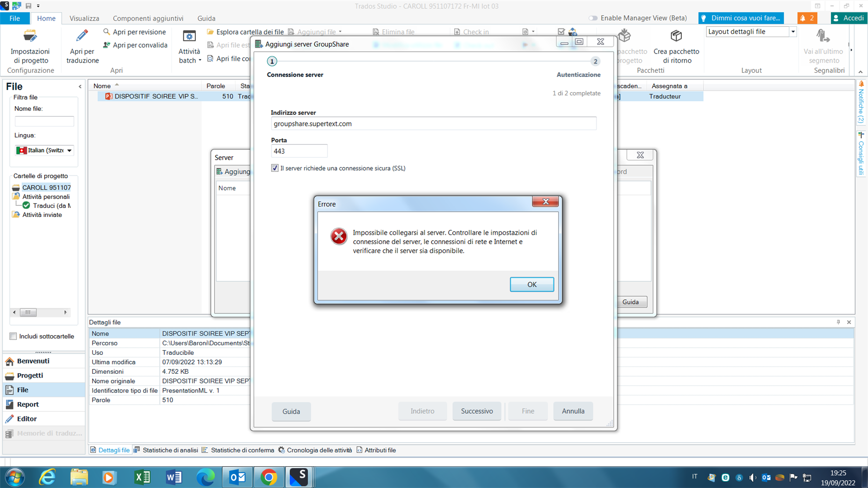
Task: Toggle SSL secure connection checkbox
Action: (x=275, y=168)
